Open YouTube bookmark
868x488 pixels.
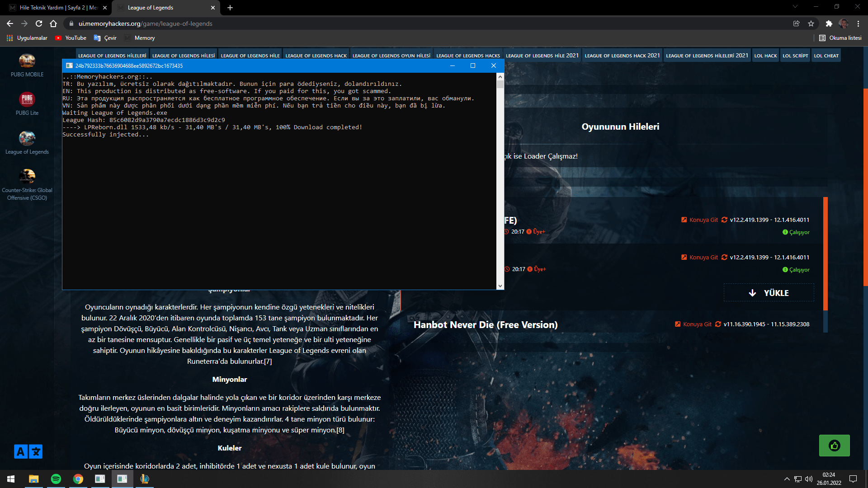[71, 38]
